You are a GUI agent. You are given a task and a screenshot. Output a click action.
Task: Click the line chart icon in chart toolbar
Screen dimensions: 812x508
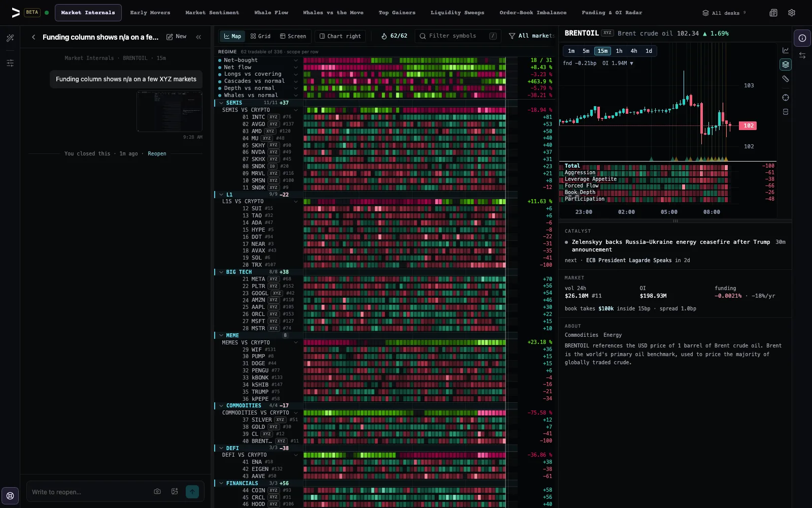786,50
